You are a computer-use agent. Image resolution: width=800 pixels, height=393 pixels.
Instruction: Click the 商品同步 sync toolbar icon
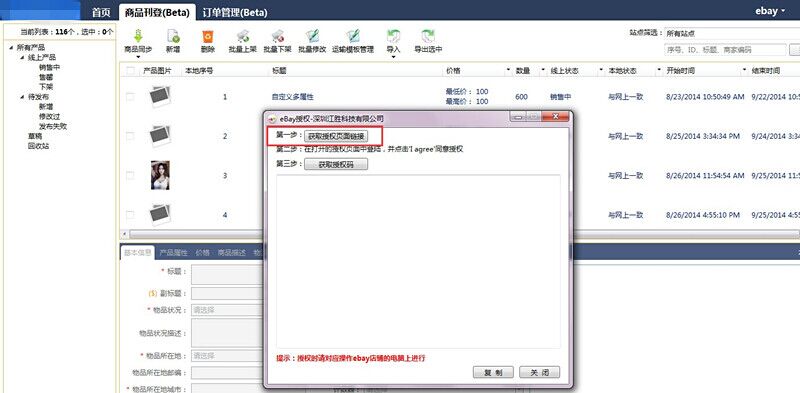138,37
